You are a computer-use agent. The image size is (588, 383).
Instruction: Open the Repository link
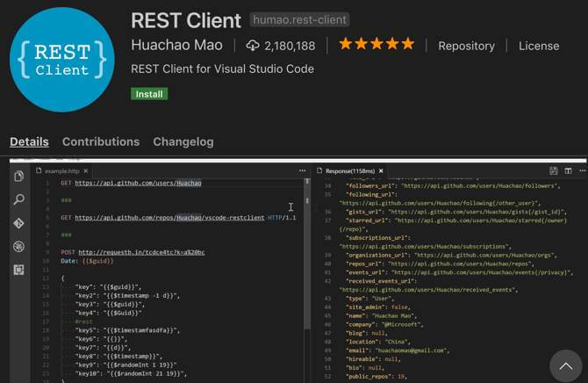point(467,46)
